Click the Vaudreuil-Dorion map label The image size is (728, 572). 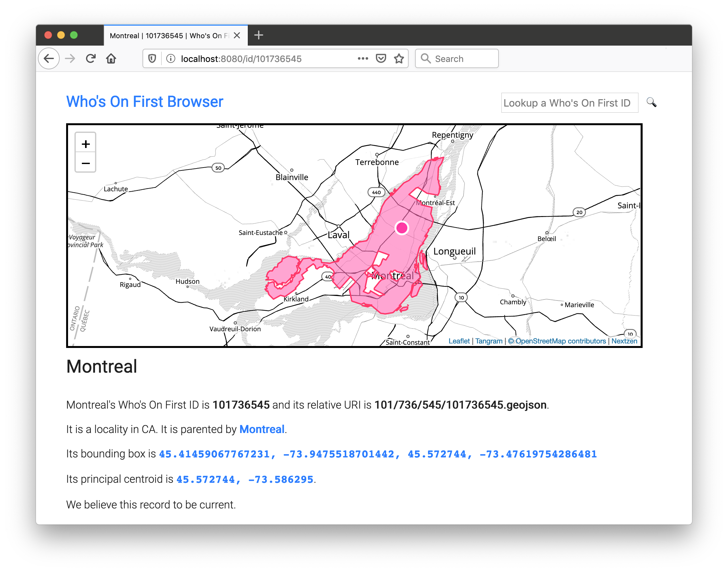click(x=235, y=329)
